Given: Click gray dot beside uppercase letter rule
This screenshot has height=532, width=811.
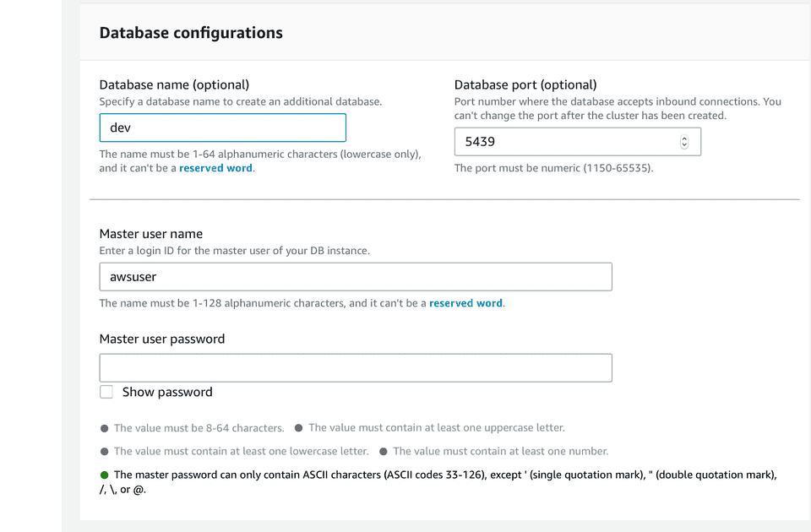Looking at the screenshot, I should click(299, 428).
